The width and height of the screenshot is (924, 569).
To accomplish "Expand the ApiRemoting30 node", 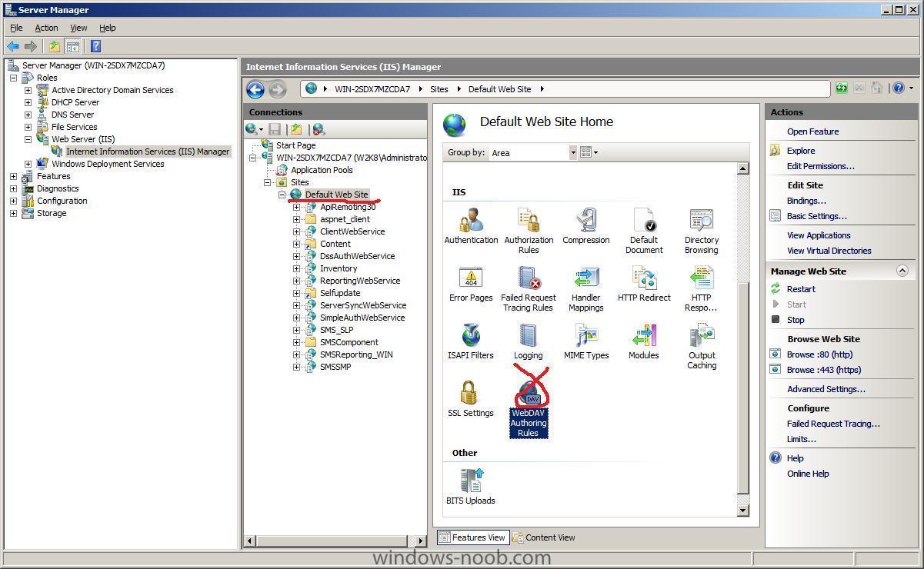I will click(296, 207).
